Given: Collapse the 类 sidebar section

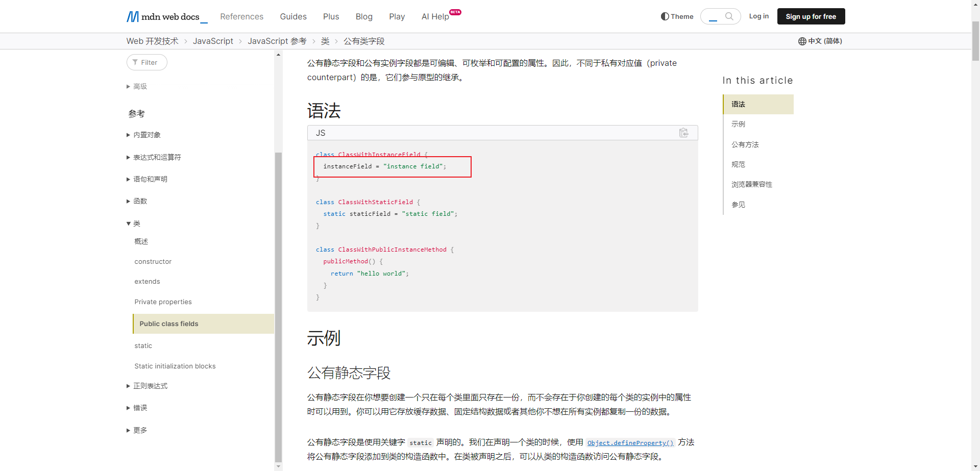Looking at the screenshot, I should pyautogui.click(x=136, y=224).
